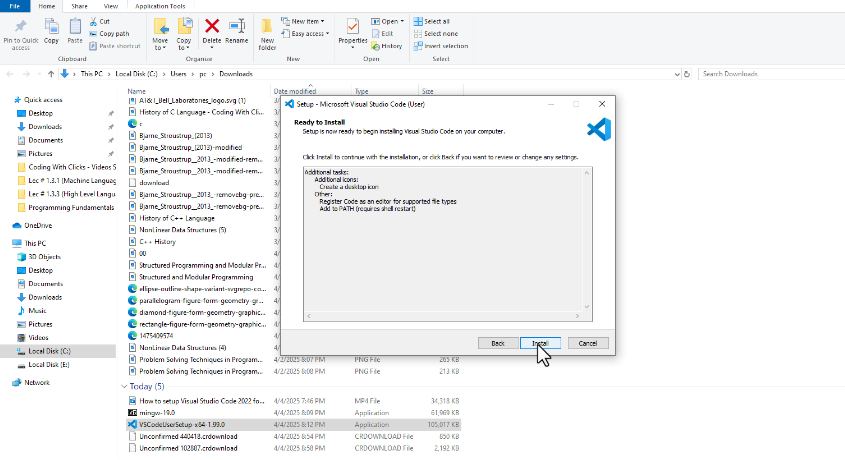The height and width of the screenshot is (460, 845).
Task: Select Local Disk (E:) drive
Action: (49, 365)
